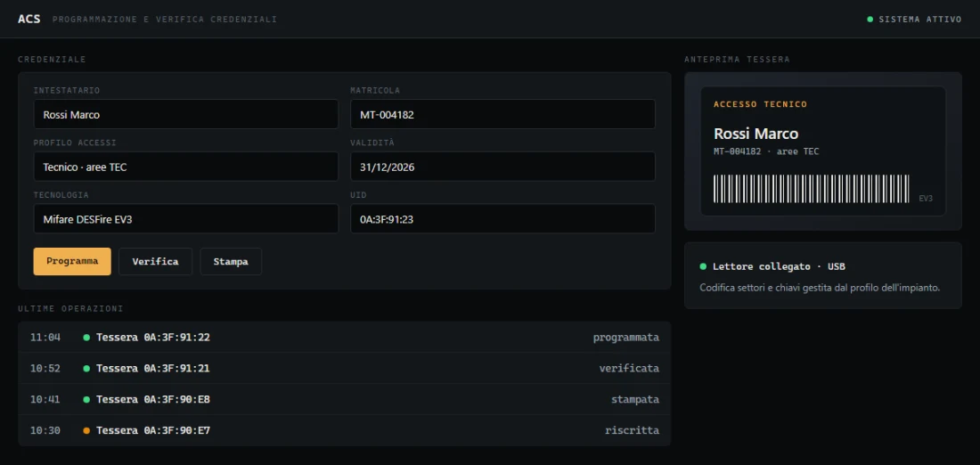980x465 pixels.
Task: Click the green Lettore collegato status dot
Action: pos(703,267)
